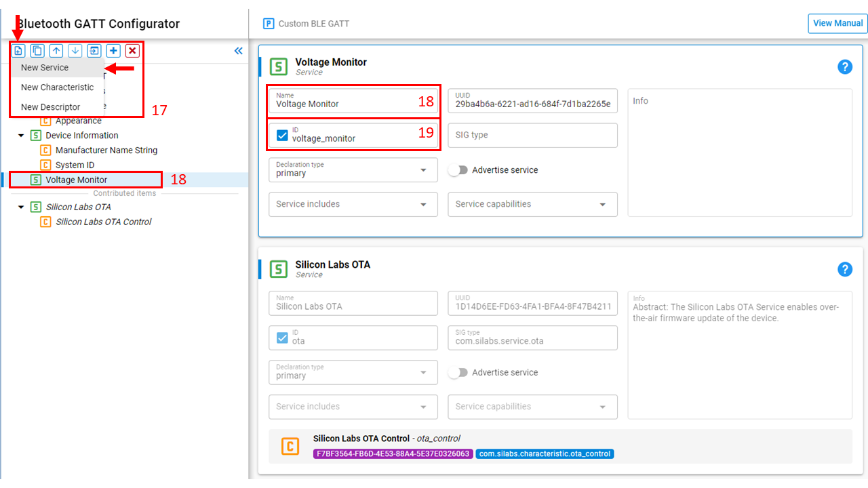The height and width of the screenshot is (488, 868).
Task: Select the Appearance tree item
Action: 79,121
